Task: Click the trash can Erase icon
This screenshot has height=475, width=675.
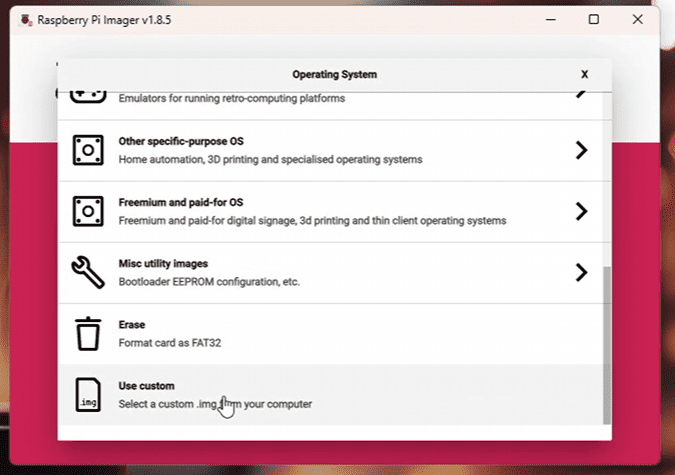Action: (88, 333)
